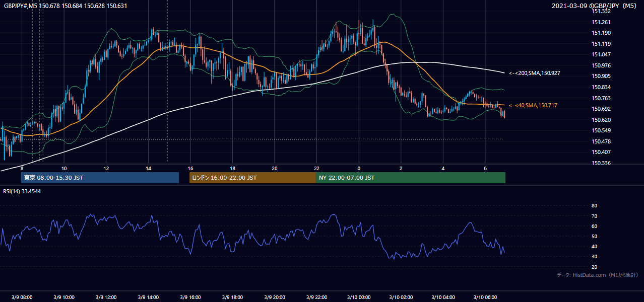The image size is (644, 302).
Task: Click hour label '8' under the price chart
Action: coord(22,168)
